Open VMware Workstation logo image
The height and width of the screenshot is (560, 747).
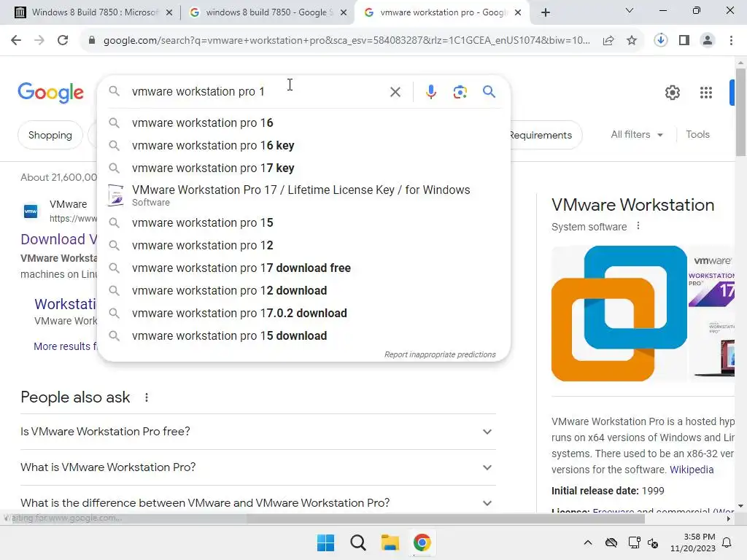tap(619, 314)
